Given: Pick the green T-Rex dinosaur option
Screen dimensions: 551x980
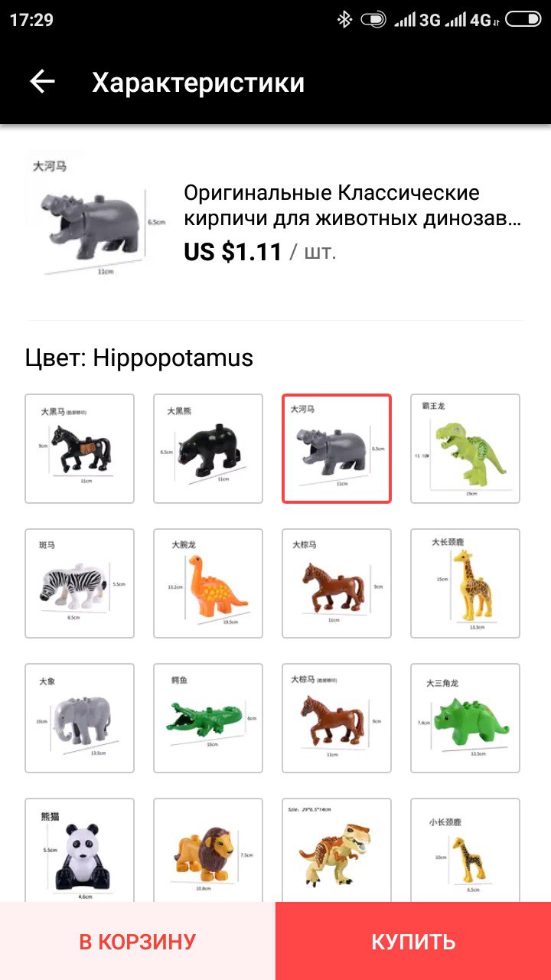Looking at the screenshot, I should (465, 449).
